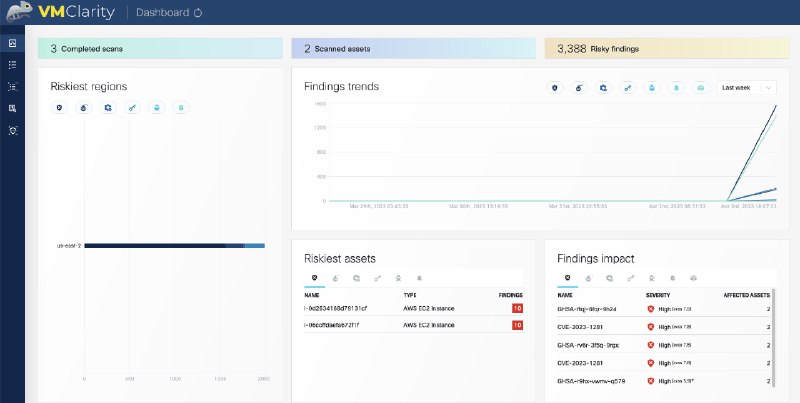
Task: Toggle rootkits filter in Findings trends
Action: (676, 88)
